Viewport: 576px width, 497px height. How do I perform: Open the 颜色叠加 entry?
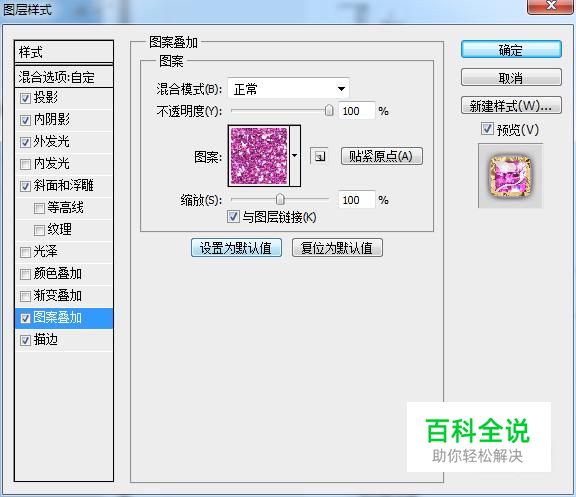pos(58,274)
